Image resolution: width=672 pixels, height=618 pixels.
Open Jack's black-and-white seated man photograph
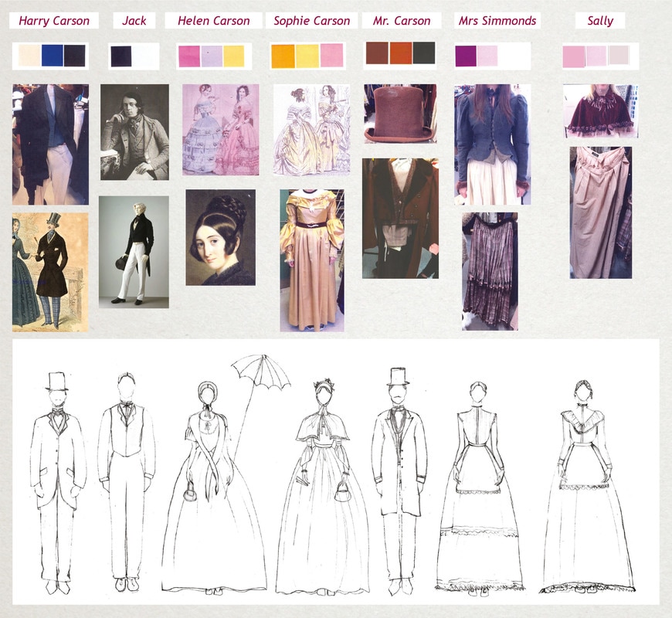134,132
